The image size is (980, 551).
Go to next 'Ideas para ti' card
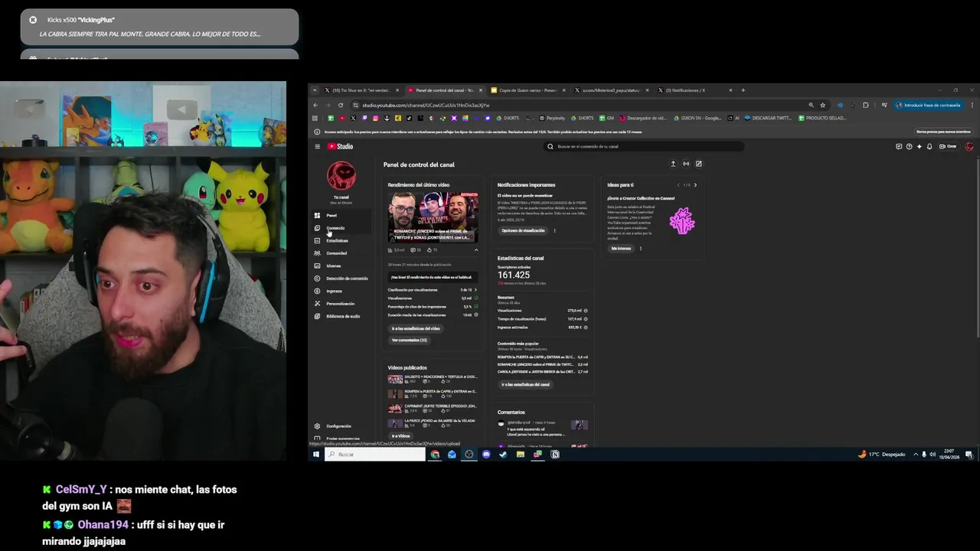coord(695,184)
